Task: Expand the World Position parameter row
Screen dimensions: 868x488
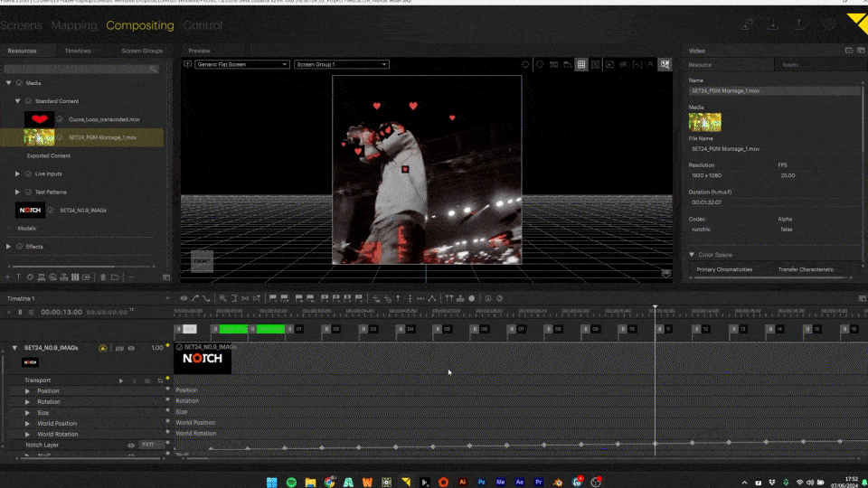Action: (x=27, y=423)
